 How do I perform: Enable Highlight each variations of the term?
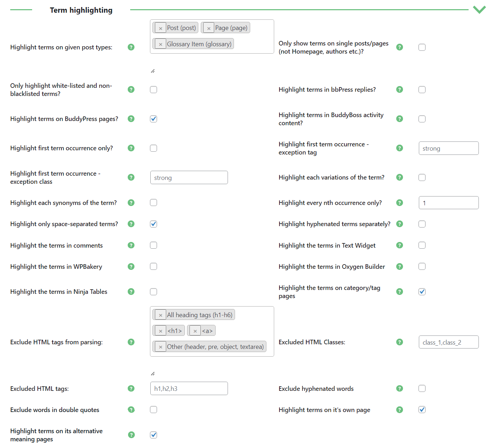(x=422, y=177)
